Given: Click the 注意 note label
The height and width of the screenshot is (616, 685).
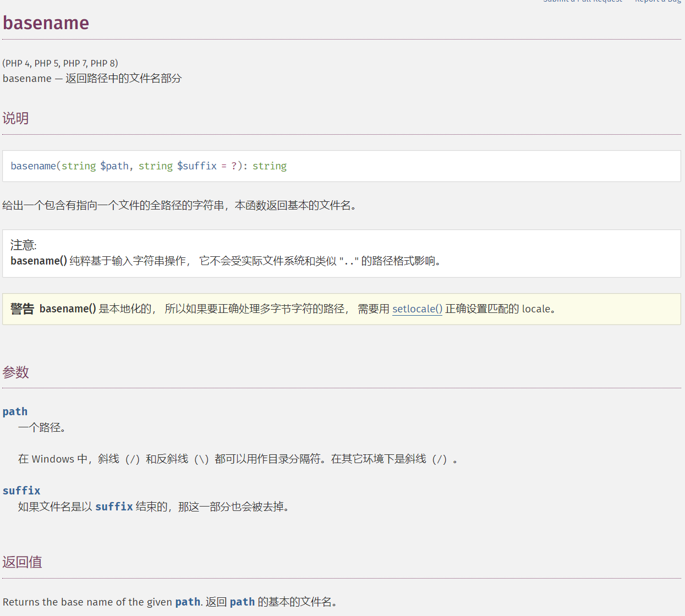Looking at the screenshot, I should tap(23, 245).
